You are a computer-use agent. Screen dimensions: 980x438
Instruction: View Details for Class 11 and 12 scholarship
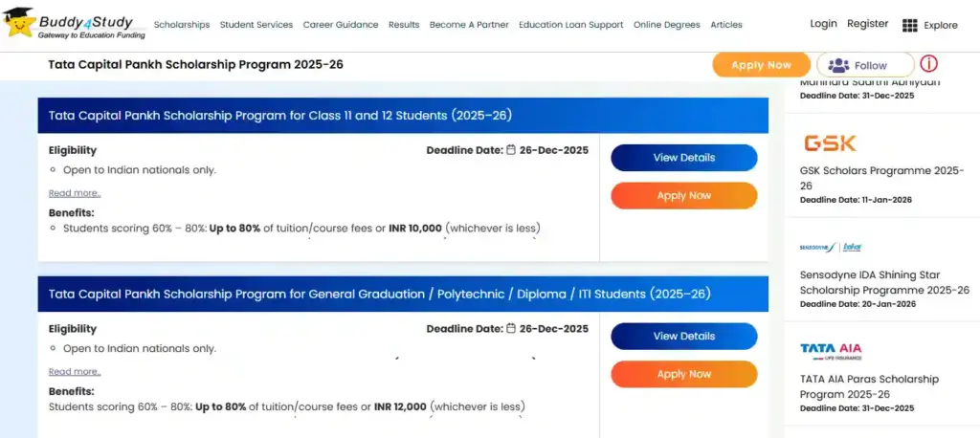[683, 158]
